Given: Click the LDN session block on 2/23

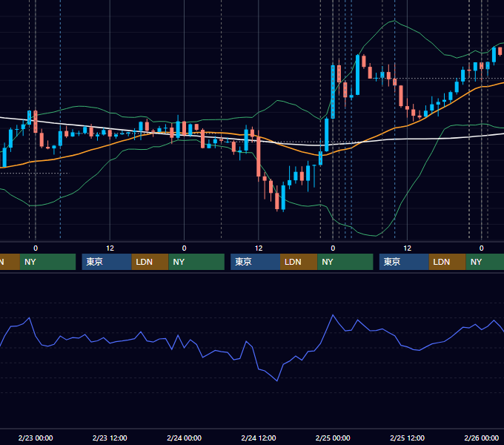Looking at the screenshot, I should point(150,262).
